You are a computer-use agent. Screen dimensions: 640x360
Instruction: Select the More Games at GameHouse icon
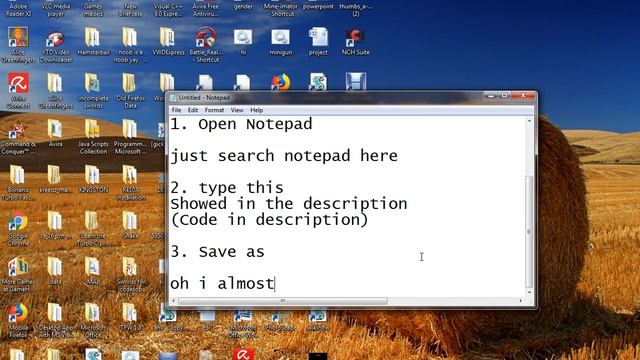click(x=18, y=274)
